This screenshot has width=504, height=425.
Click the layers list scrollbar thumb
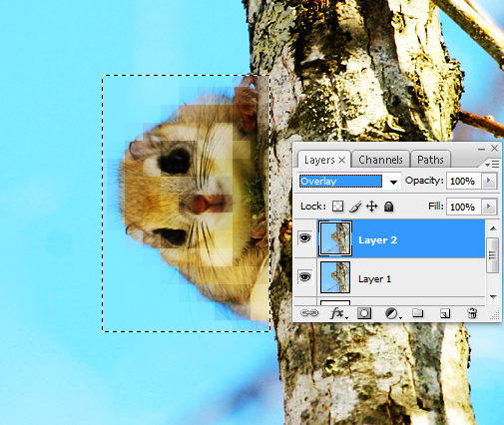(493, 255)
